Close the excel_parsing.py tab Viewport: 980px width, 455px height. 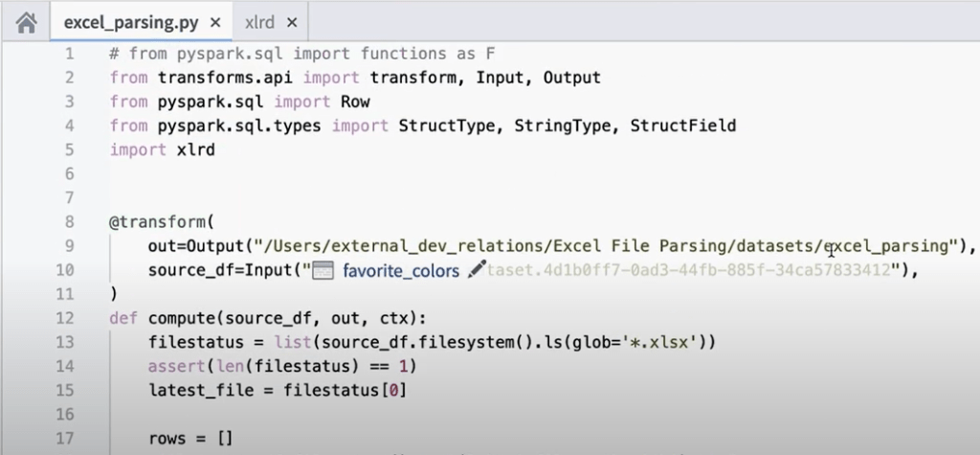pos(215,21)
